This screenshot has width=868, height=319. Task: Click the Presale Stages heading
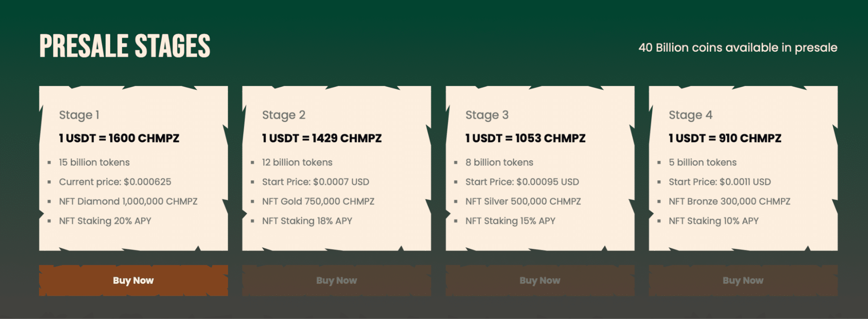click(x=125, y=46)
